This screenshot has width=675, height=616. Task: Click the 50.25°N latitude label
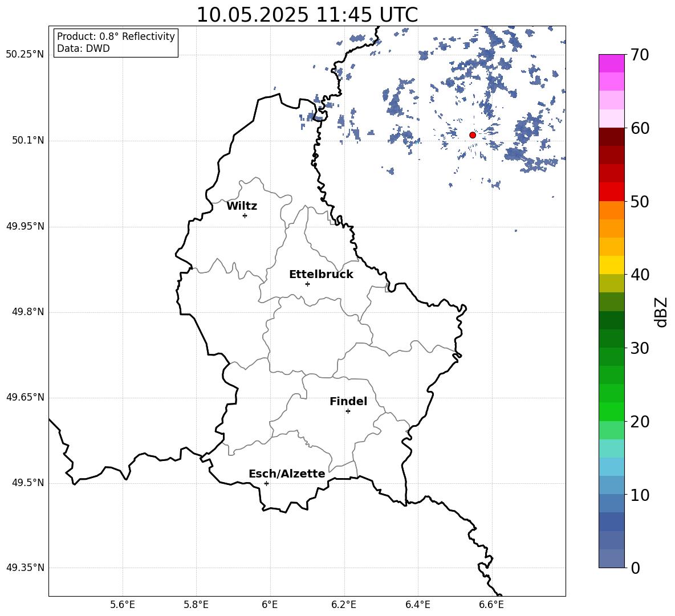pyautogui.click(x=25, y=55)
